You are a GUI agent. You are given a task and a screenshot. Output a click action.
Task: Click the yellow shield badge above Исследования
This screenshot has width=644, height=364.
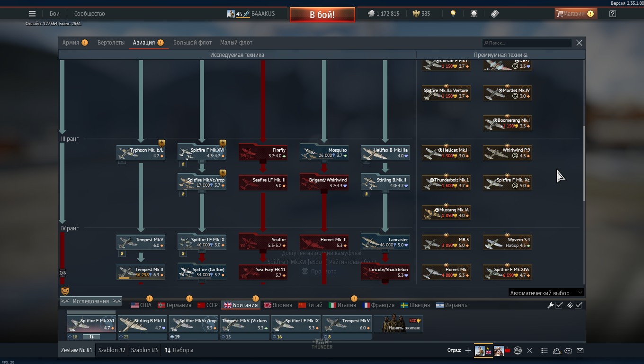click(65, 291)
